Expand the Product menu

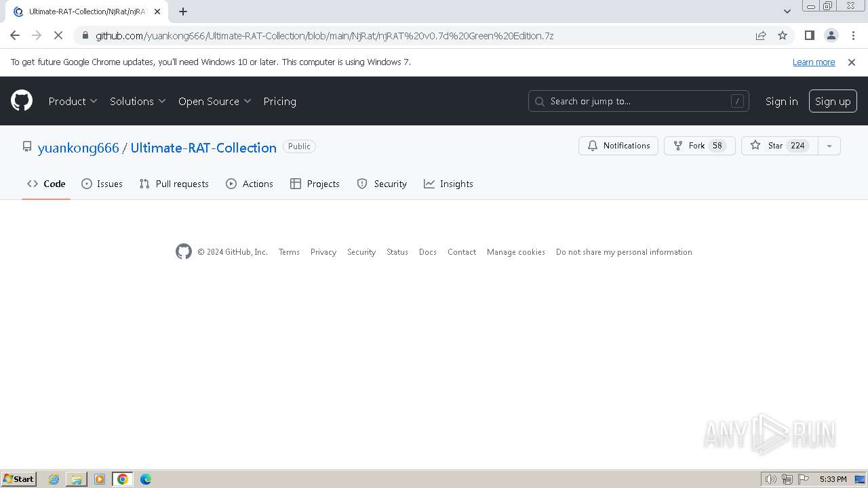[73, 101]
